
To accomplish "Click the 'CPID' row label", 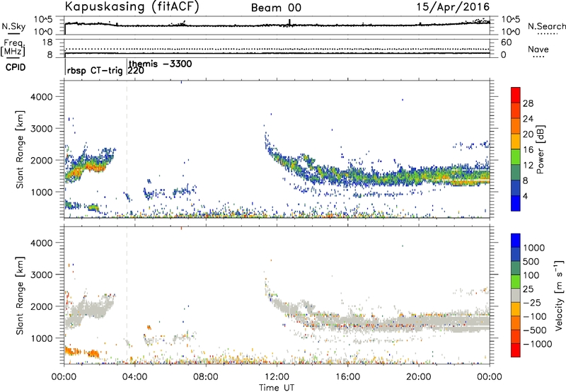I will [x=16, y=67].
